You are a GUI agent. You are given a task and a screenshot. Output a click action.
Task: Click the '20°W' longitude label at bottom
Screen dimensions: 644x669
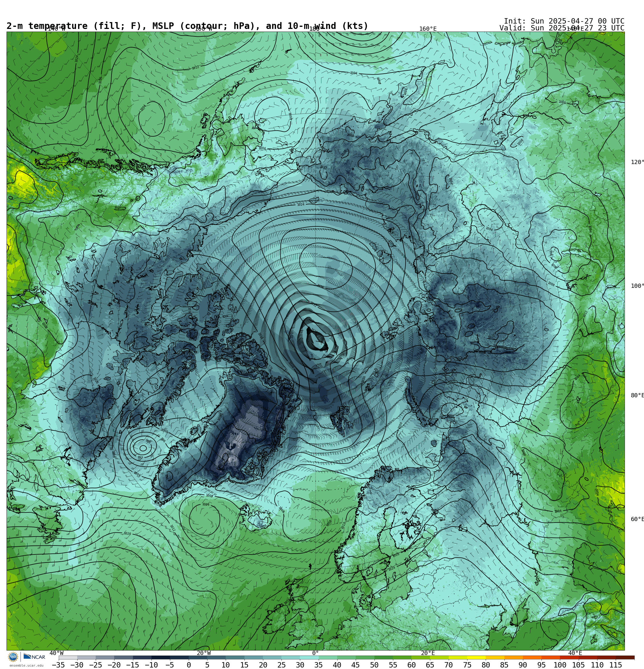click(204, 653)
